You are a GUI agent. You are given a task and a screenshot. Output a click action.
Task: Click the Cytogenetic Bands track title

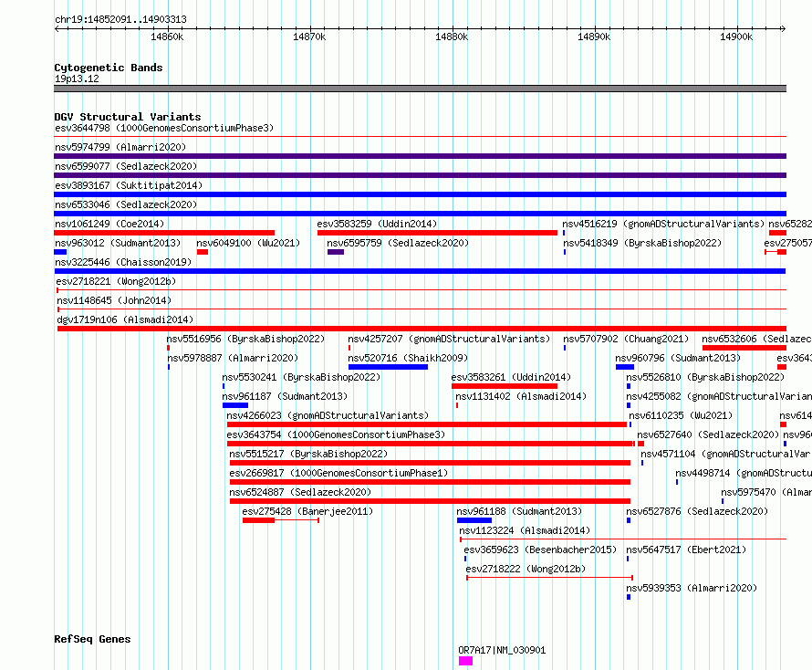(x=109, y=68)
